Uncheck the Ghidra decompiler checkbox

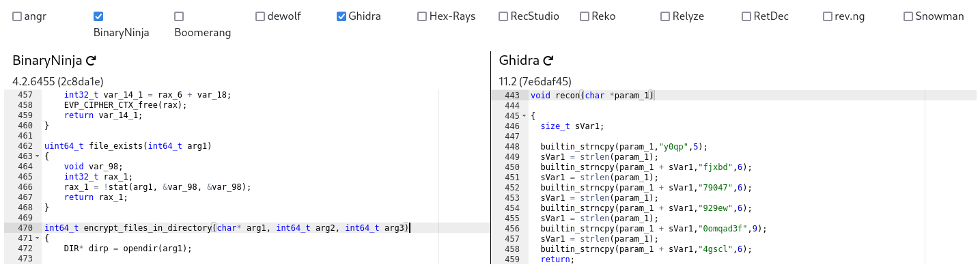pyautogui.click(x=341, y=16)
